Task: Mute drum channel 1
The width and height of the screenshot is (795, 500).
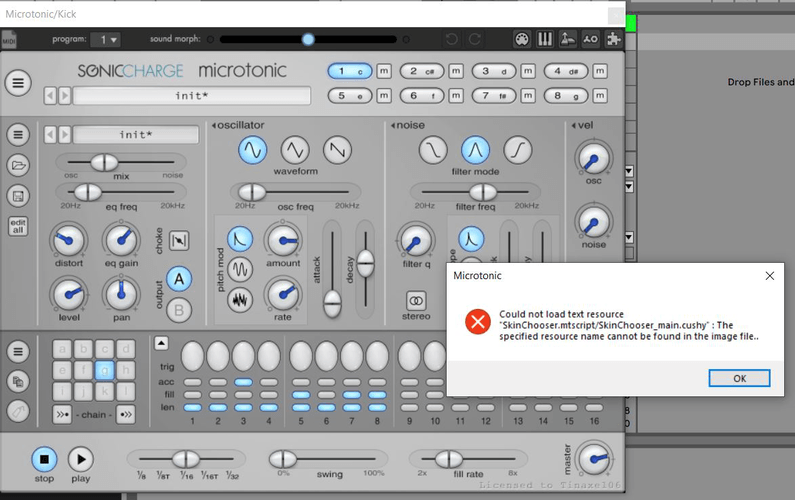Action: pyautogui.click(x=384, y=71)
